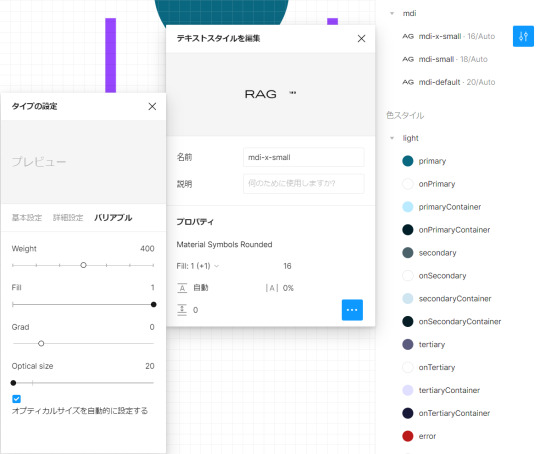Open type details via blue ellipsis button

pos(352,310)
